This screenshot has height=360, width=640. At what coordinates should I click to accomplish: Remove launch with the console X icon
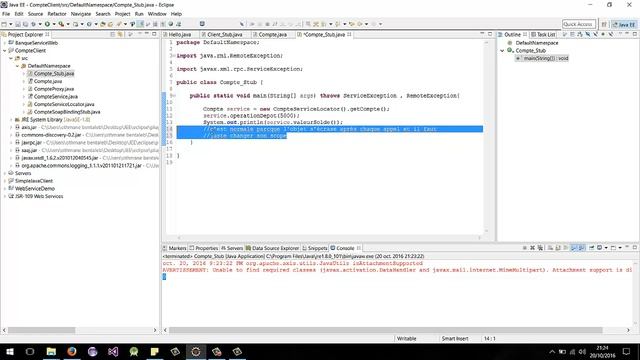pyautogui.click(x=532, y=248)
